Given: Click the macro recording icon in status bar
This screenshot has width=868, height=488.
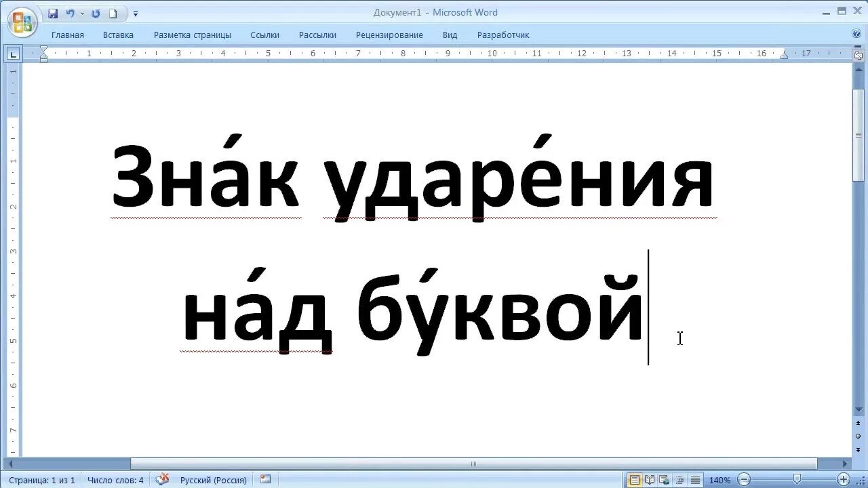Looking at the screenshot, I should (265, 479).
